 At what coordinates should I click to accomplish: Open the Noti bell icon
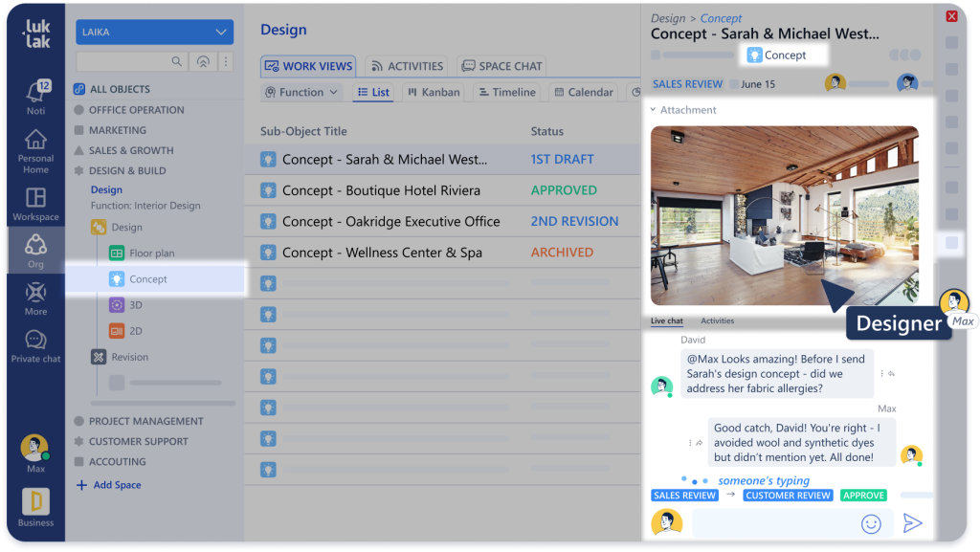point(35,95)
